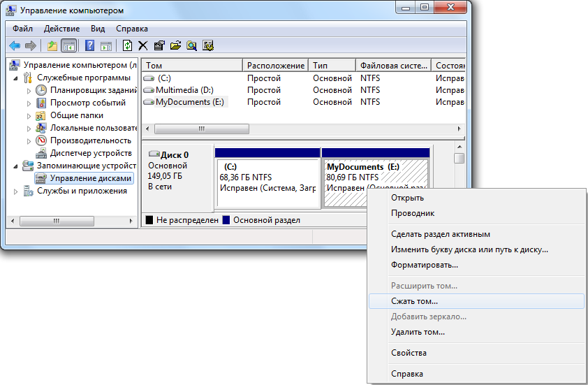Click the Forward arrow toolbar icon
Image resolution: width=588 pixels, height=385 pixels.
pyautogui.click(x=30, y=46)
